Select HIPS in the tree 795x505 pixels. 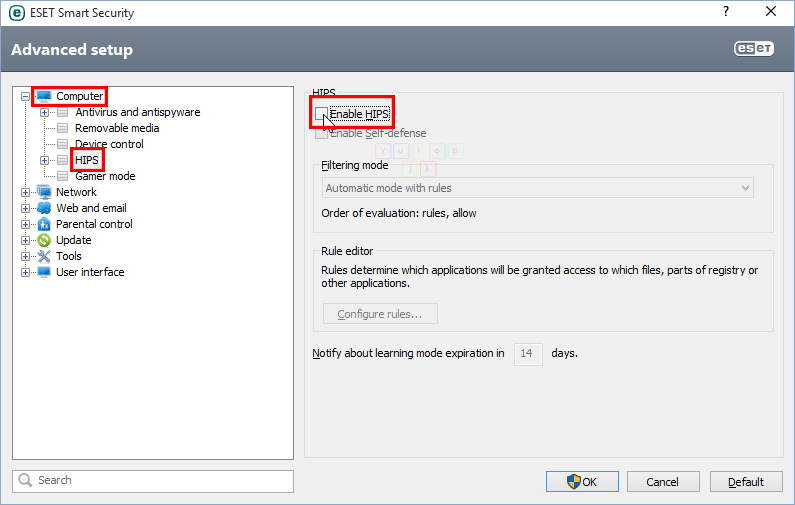[87, 160]
